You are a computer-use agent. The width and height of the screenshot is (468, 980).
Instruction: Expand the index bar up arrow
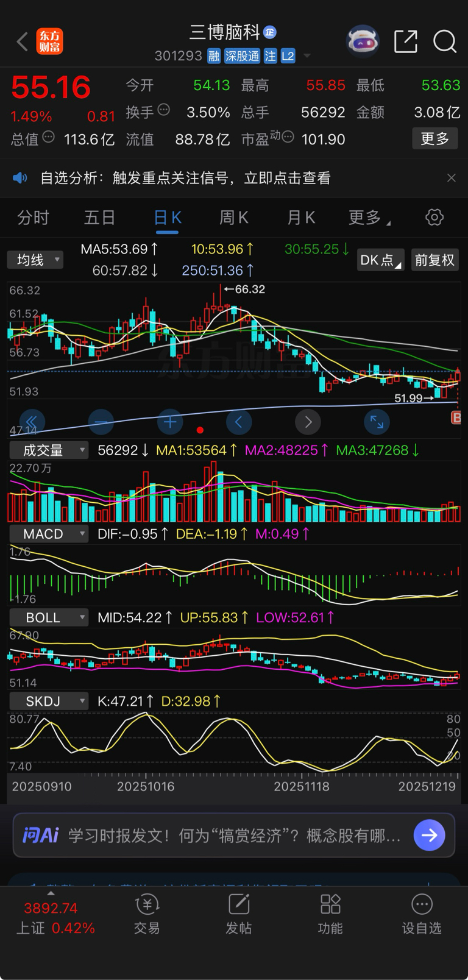point(51,893)
